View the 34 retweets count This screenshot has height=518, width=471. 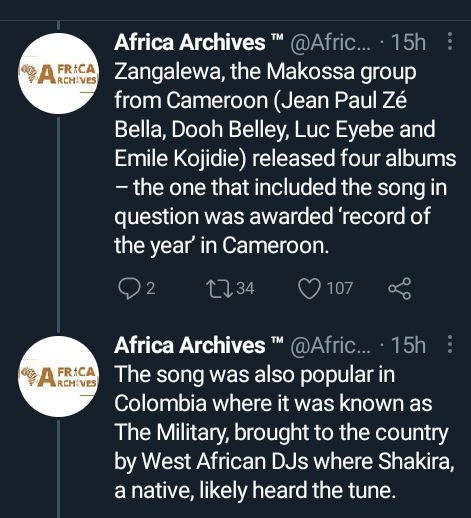(x=245, y=288)
